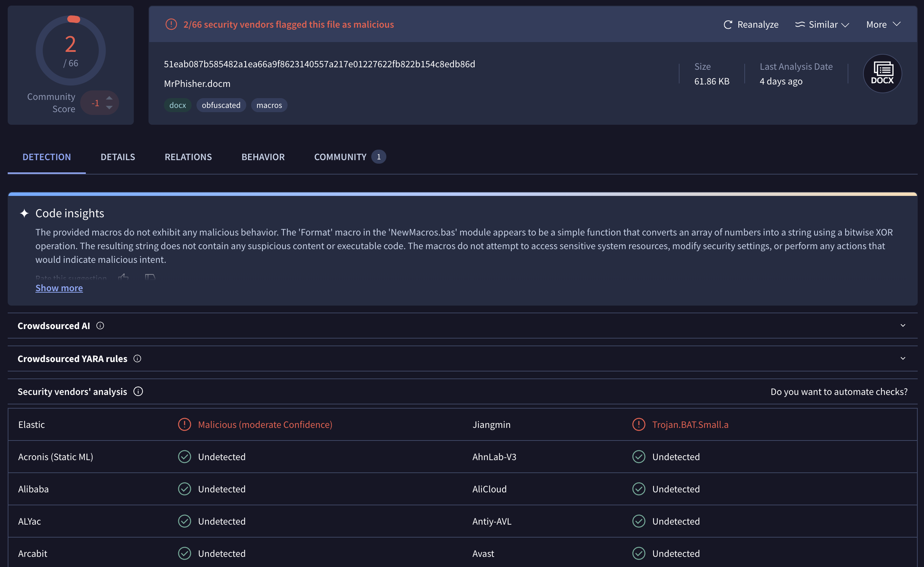924x567 pixels.
Task: Open the COMMUNITY tab
Action: click(350, 157)
